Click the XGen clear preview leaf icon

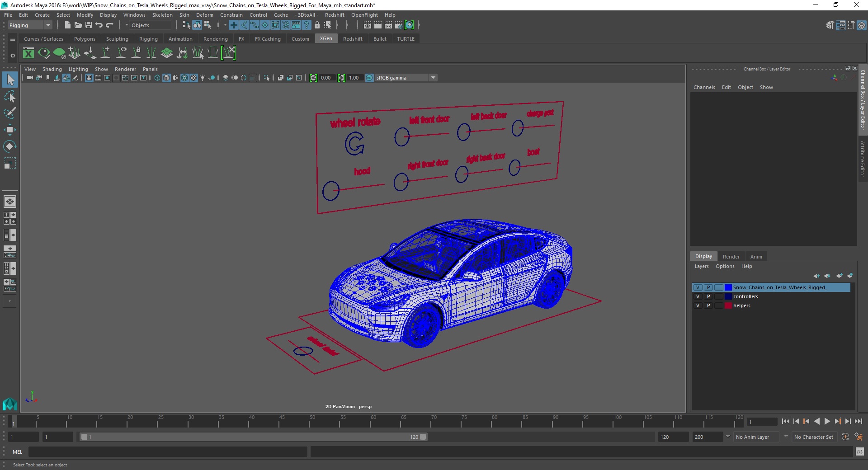[x=59, y=53]
